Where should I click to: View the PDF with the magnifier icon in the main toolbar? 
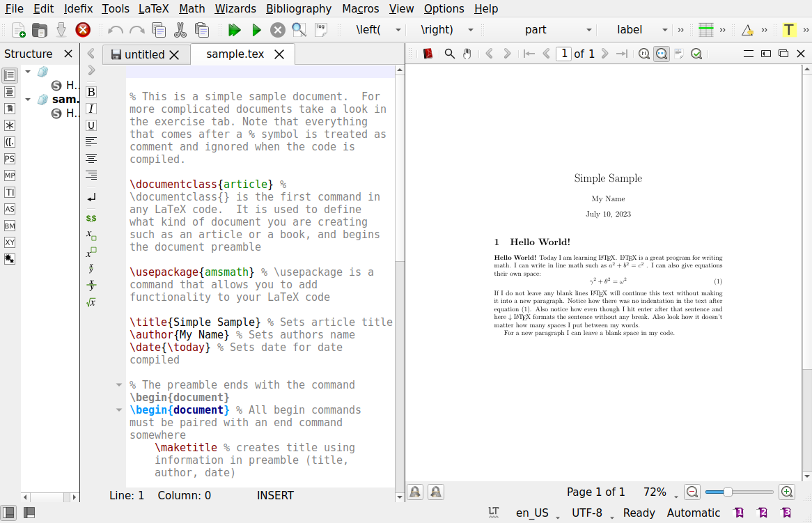tap(299, 30)
